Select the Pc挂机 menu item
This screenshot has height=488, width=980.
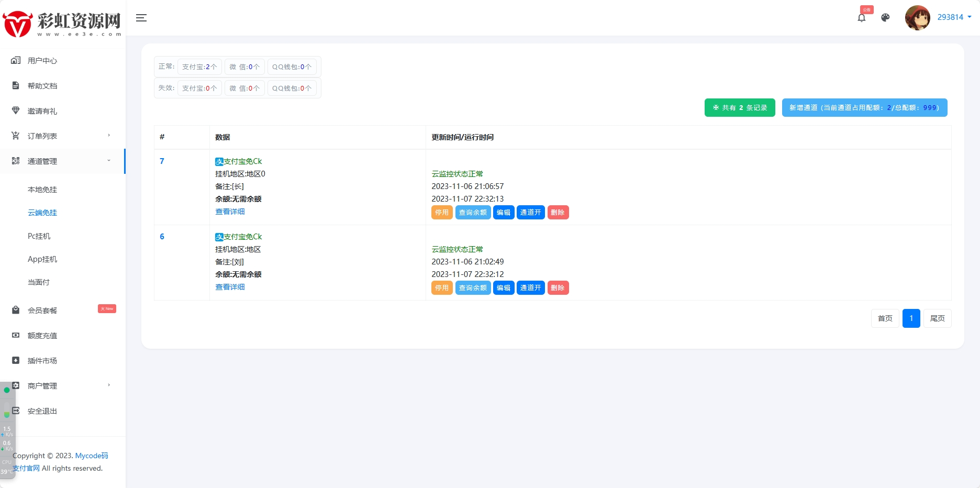click(39, 236)
